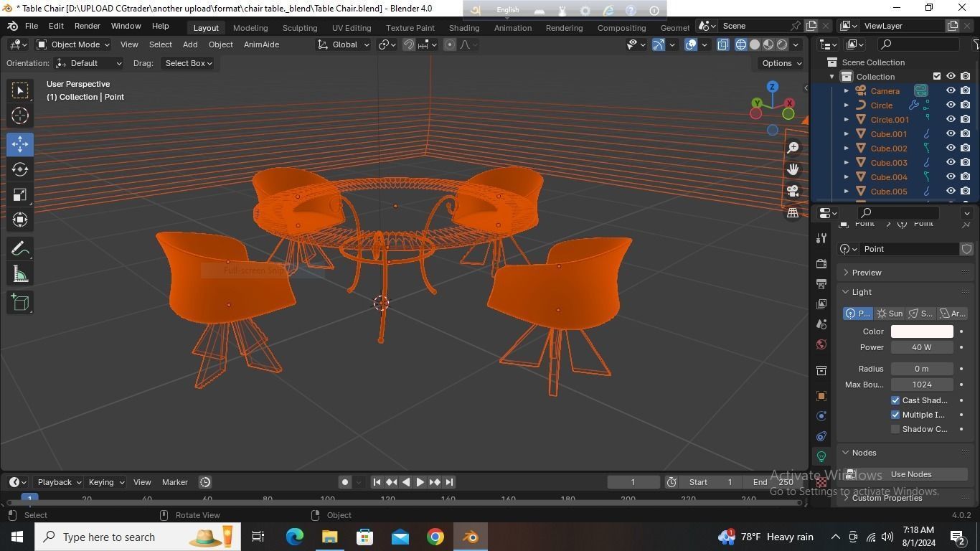Image resolution: width=980 pixels, height=551 pixels.
Task: Click the viewport pan hand icon
Action: pyautogui.click(x=793, y=169)
